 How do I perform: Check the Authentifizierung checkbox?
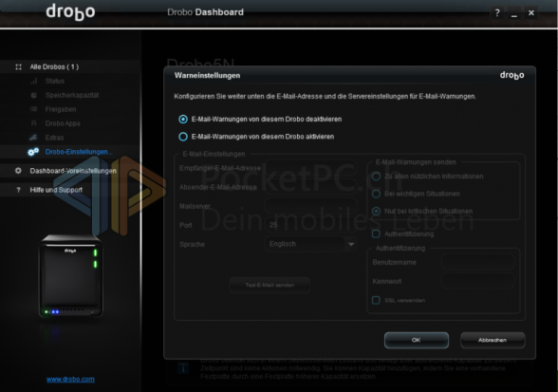click(x=376, y=233)
